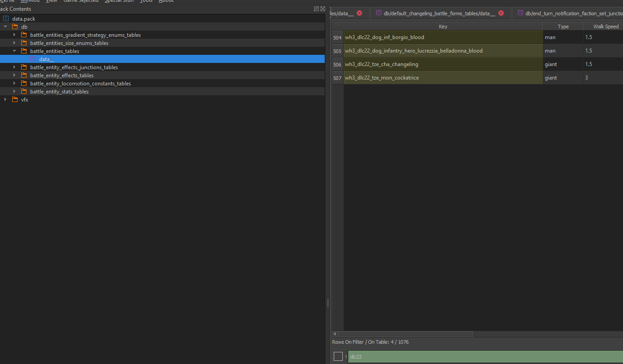Click the battle_entity_effects_tables folder icon

click(x=24, y=75)
